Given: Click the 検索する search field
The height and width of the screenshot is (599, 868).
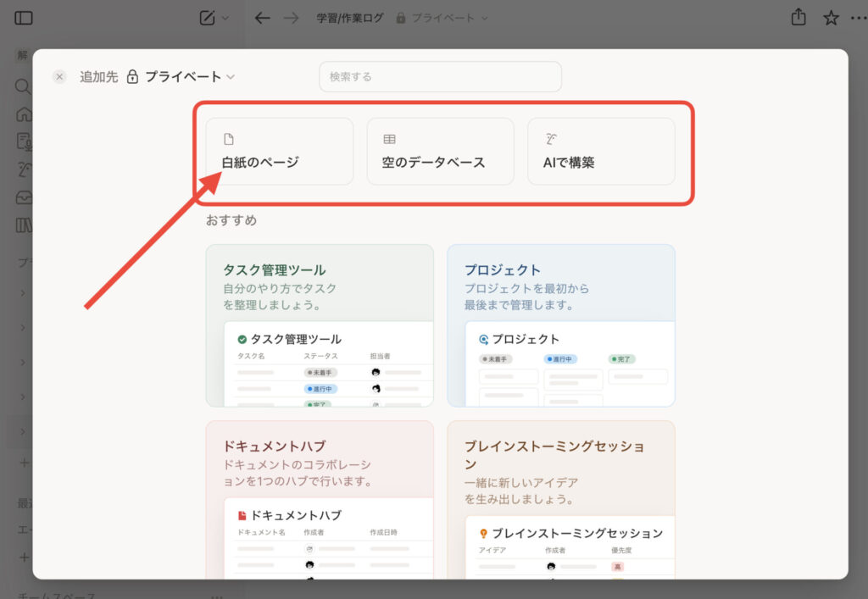Looking at the screenshot, I should (440, 76).
